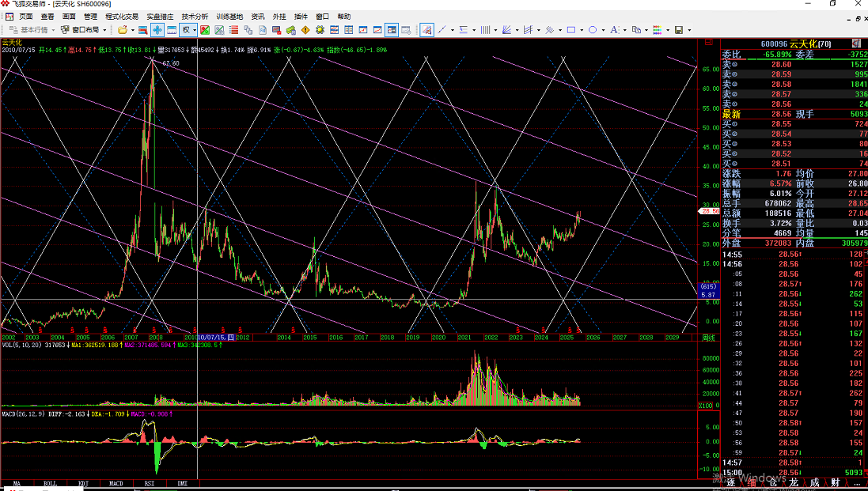This screenshot has width=868, height=491.
Task: Click the 14:55 trade time entry
Action: [x=732, y=255]
